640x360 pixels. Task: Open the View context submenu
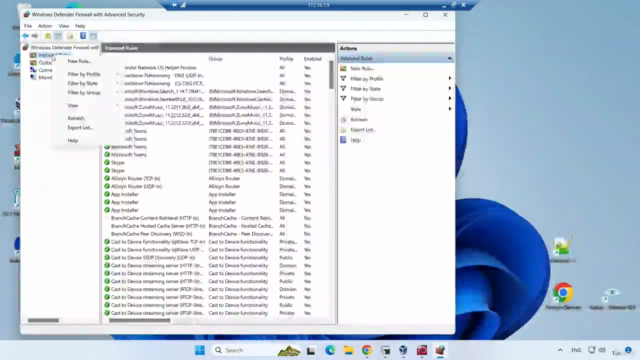(x=73, y=105)
